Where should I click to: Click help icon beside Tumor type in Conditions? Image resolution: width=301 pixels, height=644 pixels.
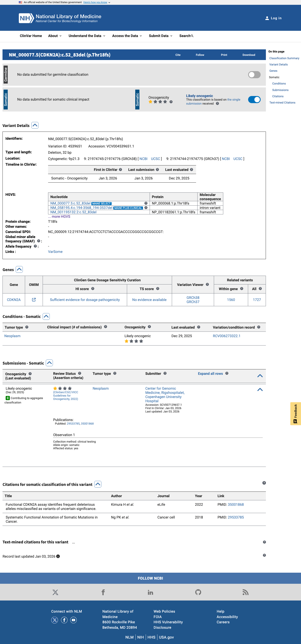click(x=27, y=327)
